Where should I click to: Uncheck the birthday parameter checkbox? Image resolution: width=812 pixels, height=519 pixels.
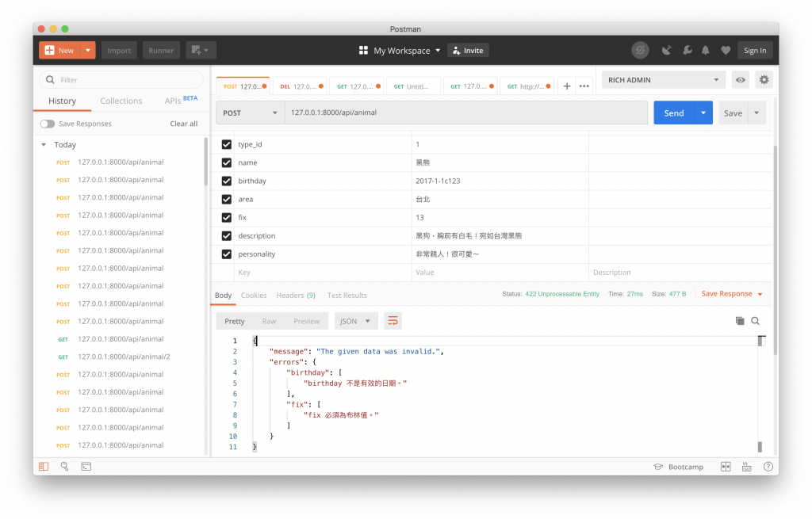pos(226,181)
